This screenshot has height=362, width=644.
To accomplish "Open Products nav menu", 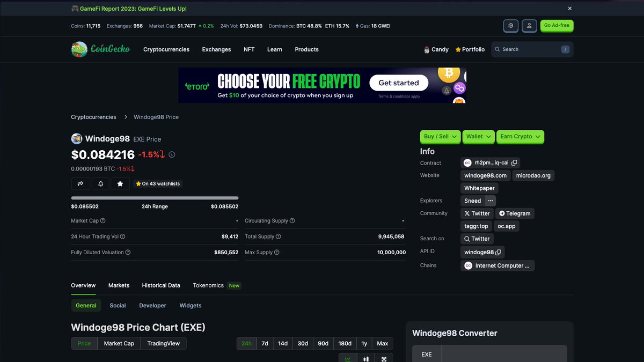I will coord(306,49).
